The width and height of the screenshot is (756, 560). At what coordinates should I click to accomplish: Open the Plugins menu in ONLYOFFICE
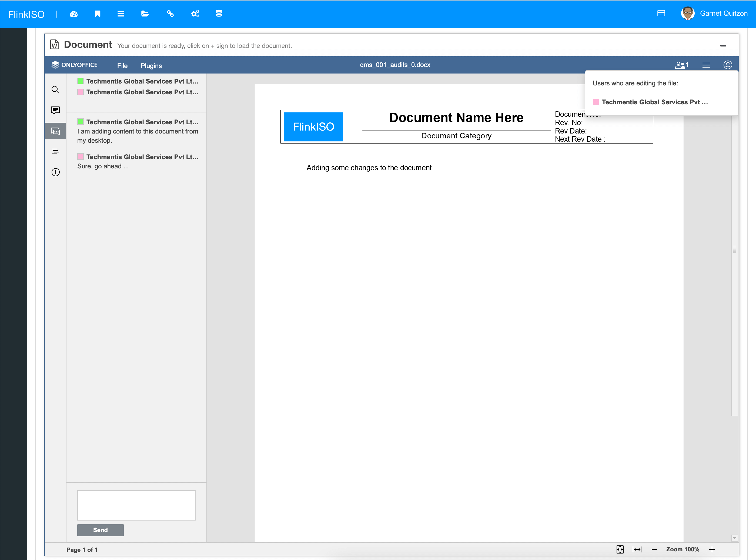[x=151, y=66]
